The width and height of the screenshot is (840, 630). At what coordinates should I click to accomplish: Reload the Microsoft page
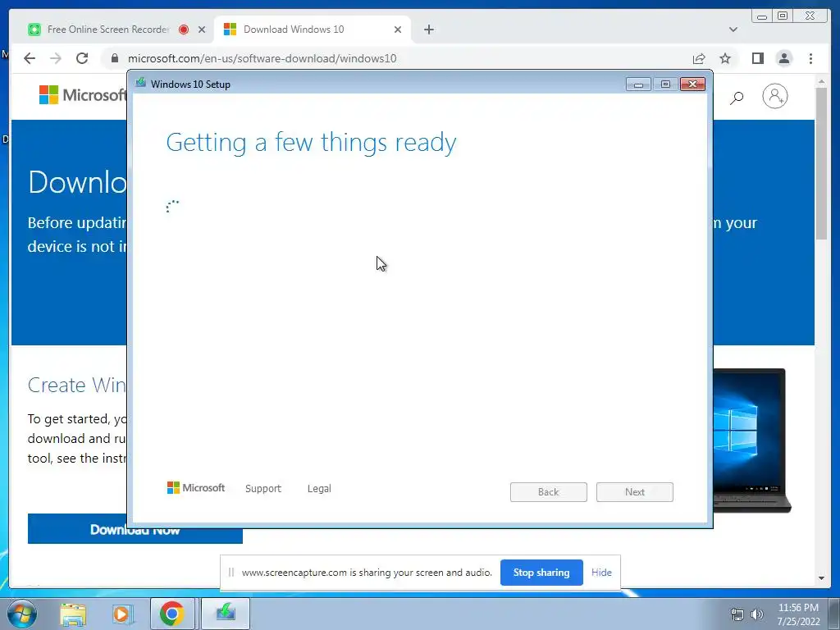82,58
